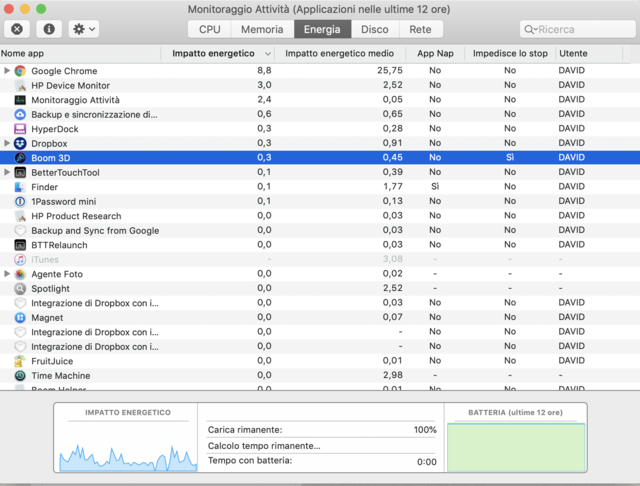This screenshot has height=486, width=640.
Task: Switch to the Disco tab
Action: 375,29
